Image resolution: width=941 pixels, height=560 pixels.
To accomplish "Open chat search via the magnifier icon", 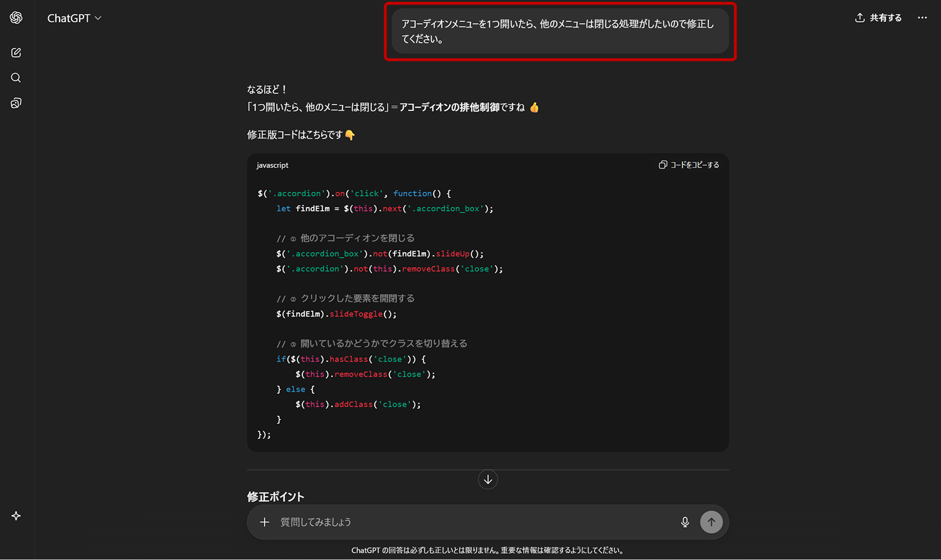I will 16,78.
